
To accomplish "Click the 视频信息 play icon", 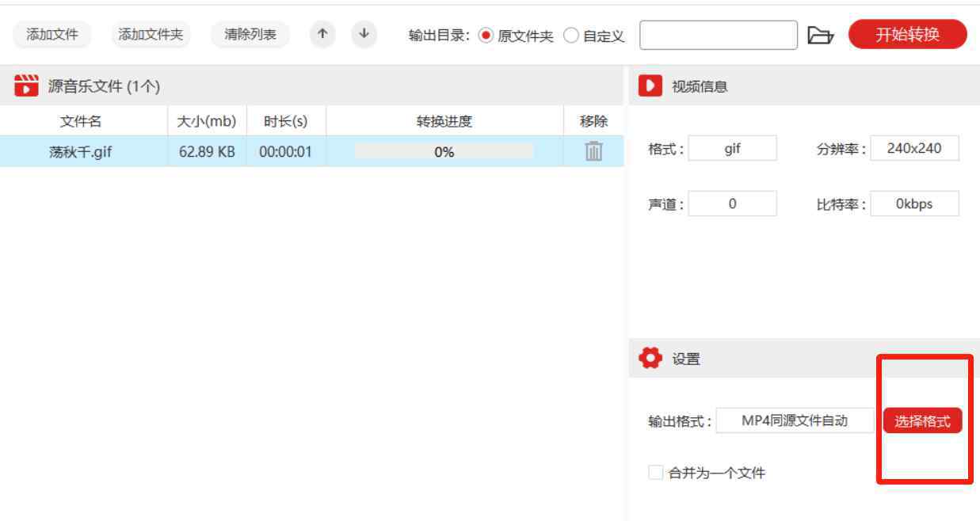I will pyautogui.click(x=650, y=86).
